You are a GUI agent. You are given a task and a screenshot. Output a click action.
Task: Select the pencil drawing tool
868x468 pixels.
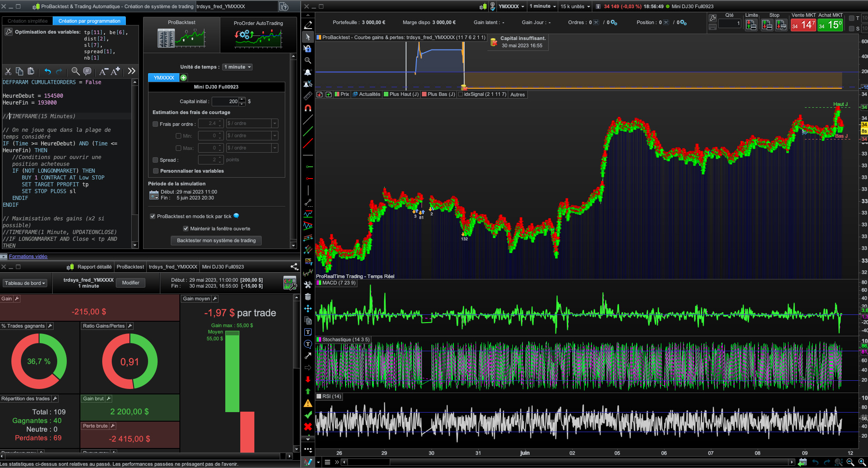[308, 25]
